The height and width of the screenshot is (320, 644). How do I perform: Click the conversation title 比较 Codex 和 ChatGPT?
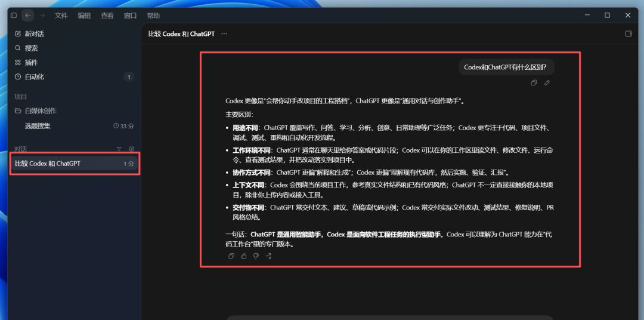(x=181, y=33)
